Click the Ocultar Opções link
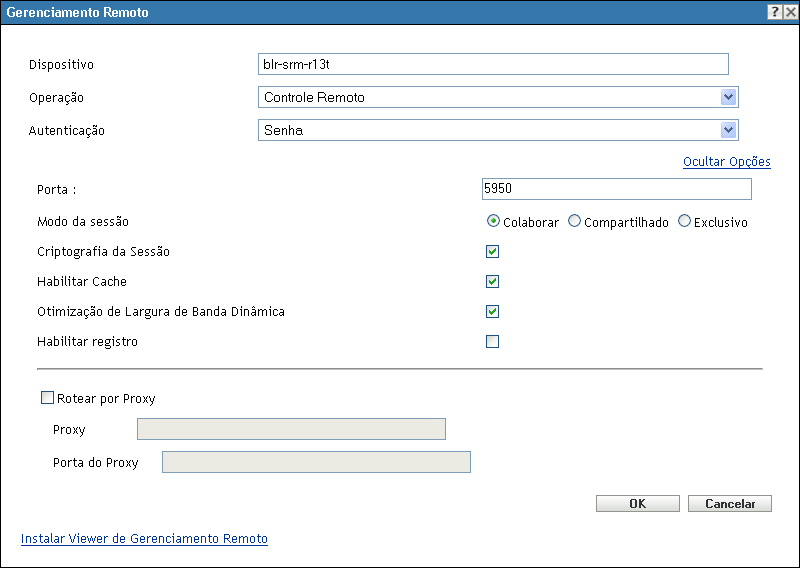 pos(726,162)
